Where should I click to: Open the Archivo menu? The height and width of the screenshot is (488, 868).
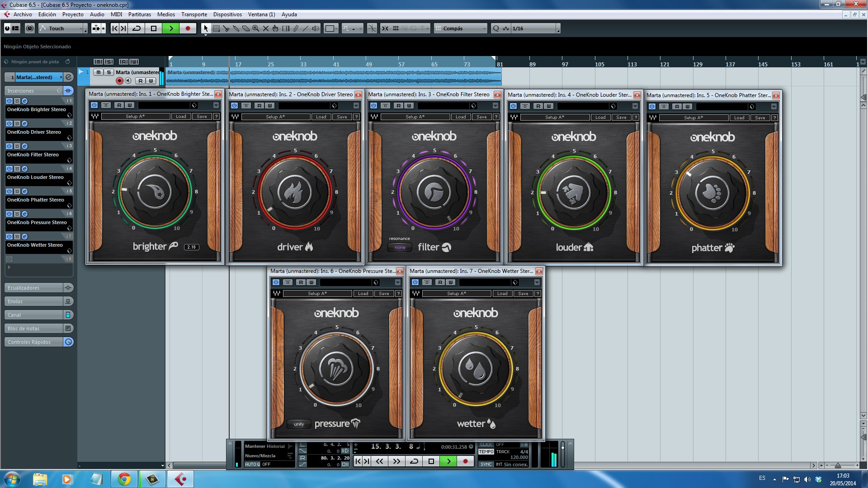tap(23, 14)
